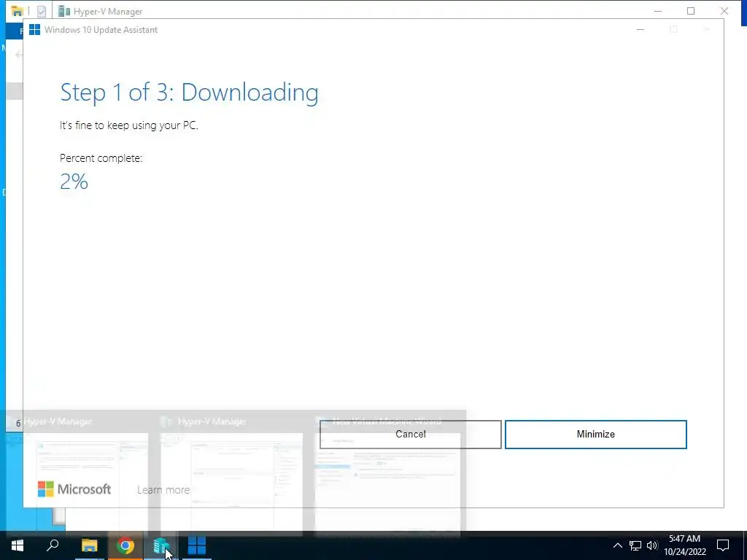Open the clock showing 5:47 AM

point(684,545)
